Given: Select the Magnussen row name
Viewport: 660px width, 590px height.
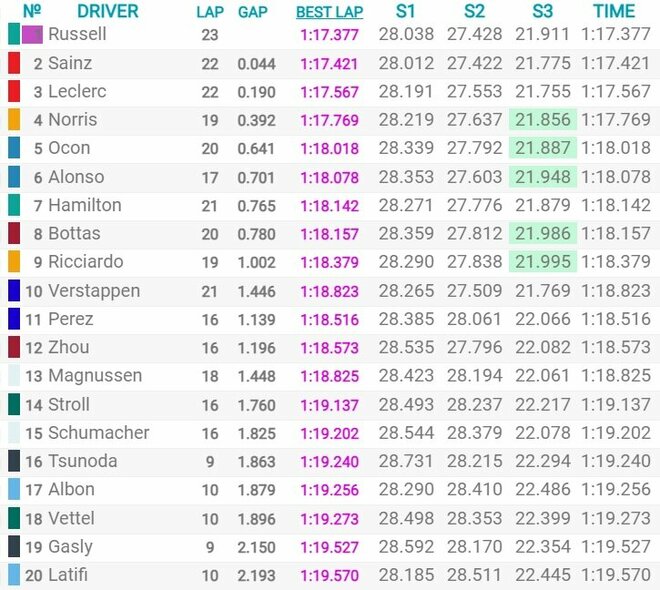Looking at the screenshot, I should (95, 376).
